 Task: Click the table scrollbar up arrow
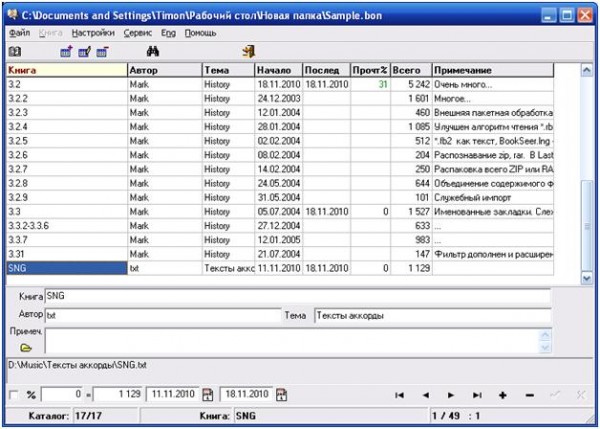pos(587,70)
